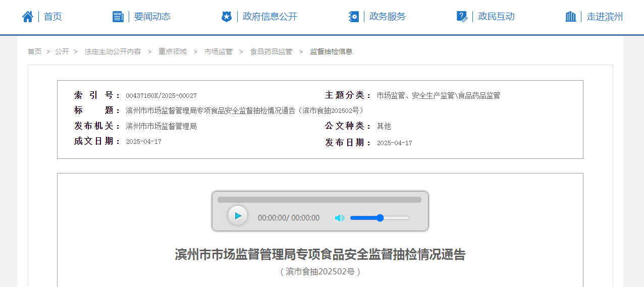Click the 发布机关 field label
The image size is (644, 287).
97,126
